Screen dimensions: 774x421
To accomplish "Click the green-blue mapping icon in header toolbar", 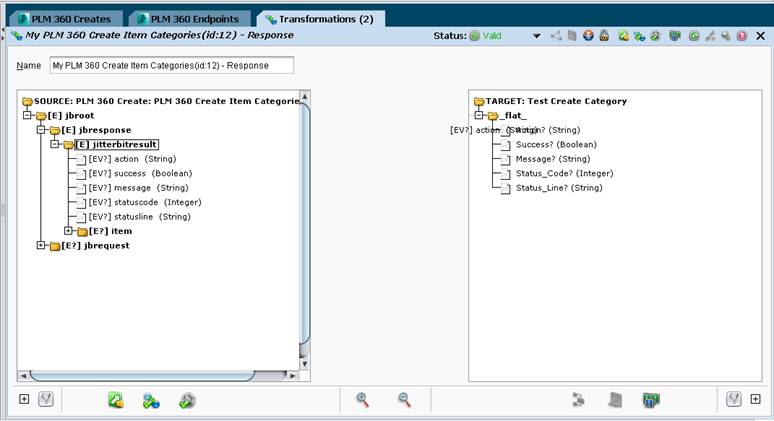I will 639,36.
